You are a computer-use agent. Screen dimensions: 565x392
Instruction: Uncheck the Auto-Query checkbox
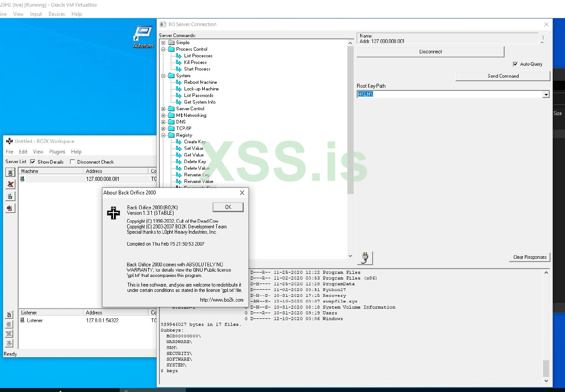[x=515, y=64]
